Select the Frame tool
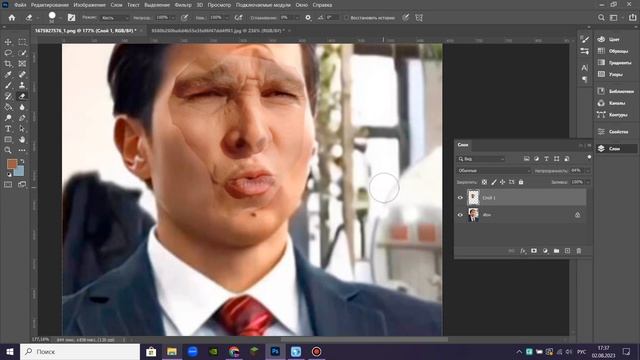 pos(22,64)
